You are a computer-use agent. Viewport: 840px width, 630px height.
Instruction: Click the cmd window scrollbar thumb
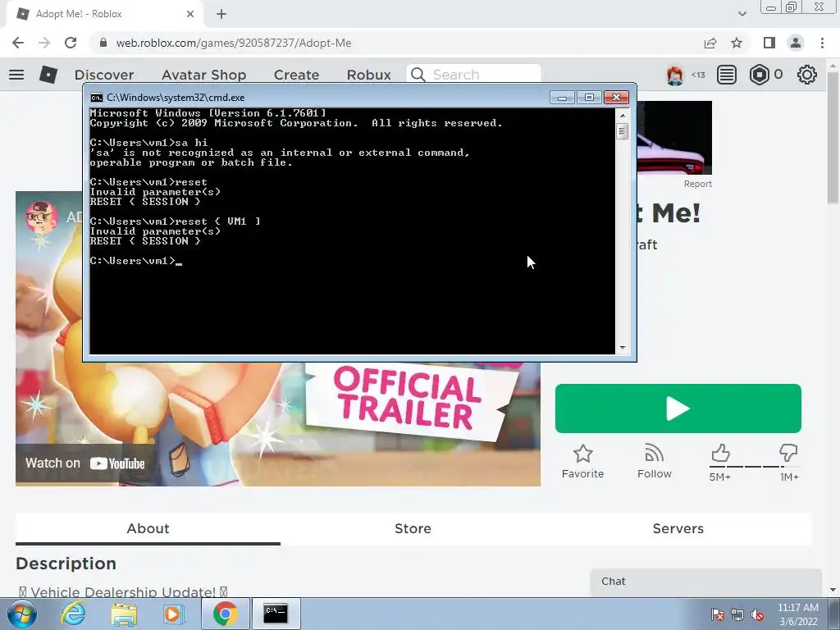pyautogui.click(x=622, y=131)
